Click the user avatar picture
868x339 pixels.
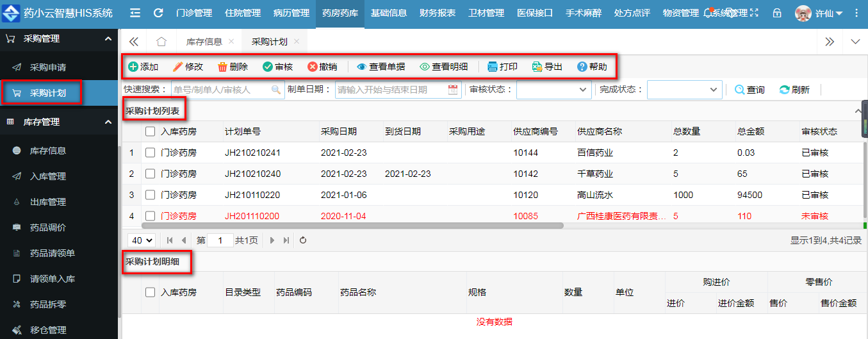803,13
